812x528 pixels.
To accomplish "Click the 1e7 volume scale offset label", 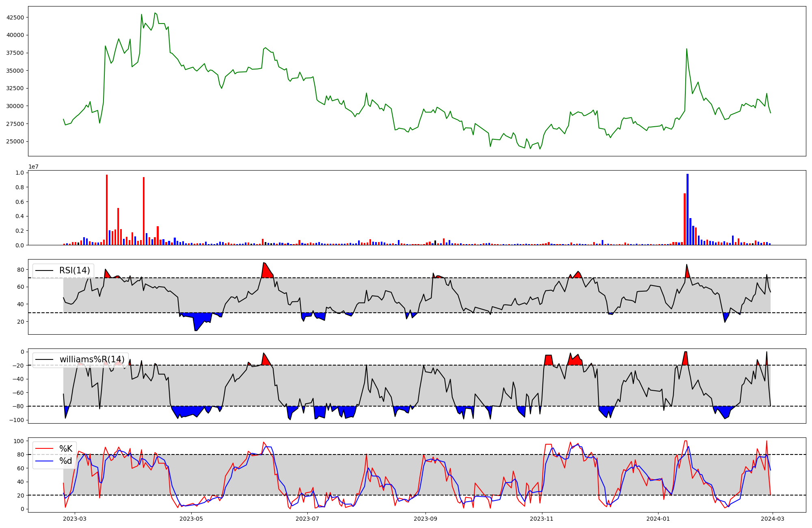I will pos(33,167).
